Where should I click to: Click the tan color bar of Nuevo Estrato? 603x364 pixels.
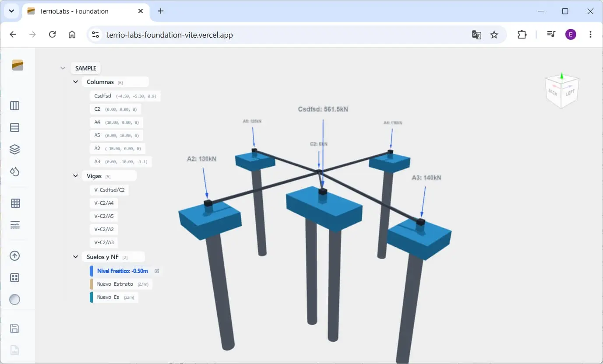click(92, 284)
